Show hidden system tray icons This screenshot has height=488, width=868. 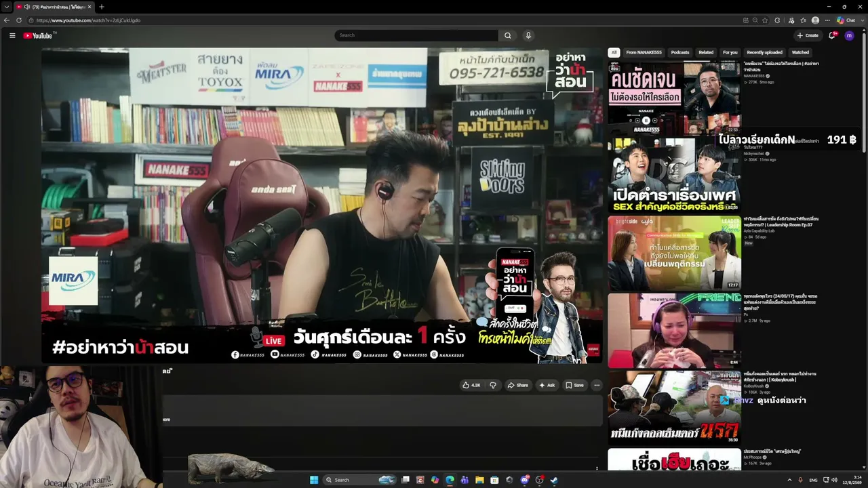(789, 480)
